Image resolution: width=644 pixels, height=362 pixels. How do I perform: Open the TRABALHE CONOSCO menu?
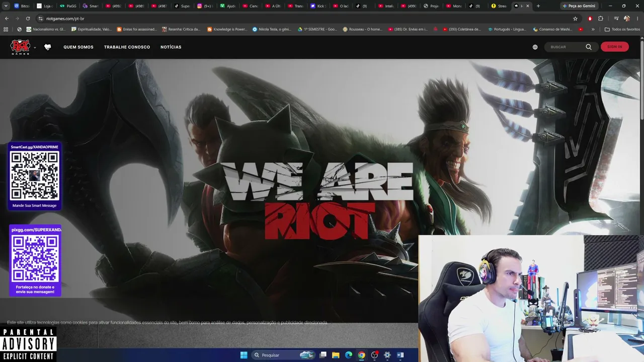[127, 47]
